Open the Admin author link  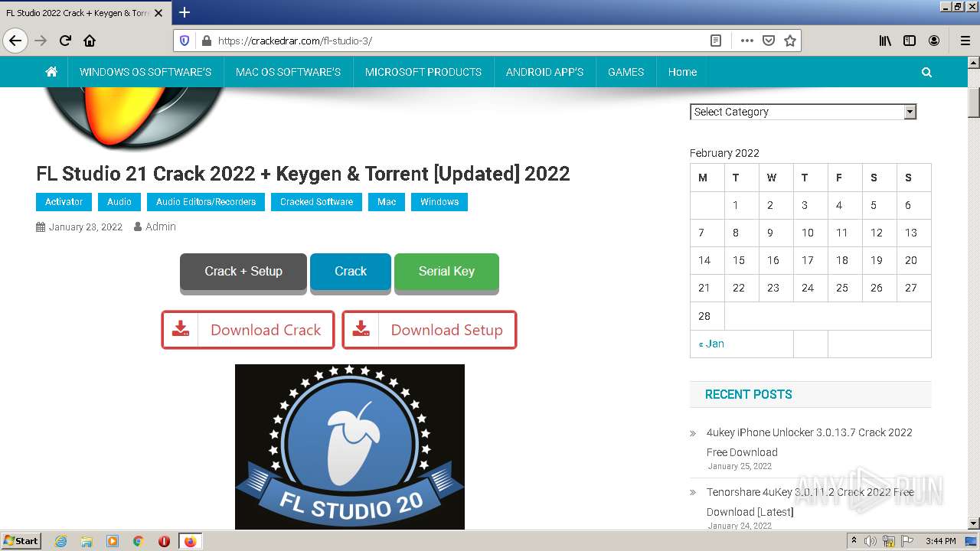click(161, 227)
